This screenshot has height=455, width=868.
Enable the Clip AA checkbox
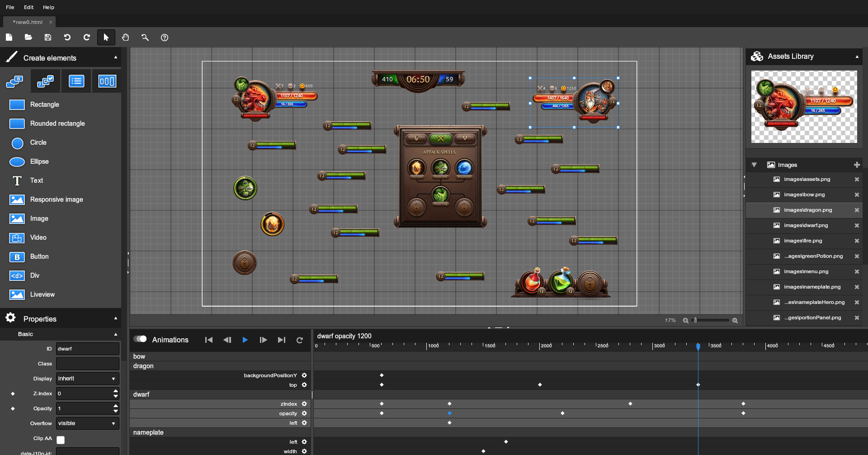coord(61,440)
